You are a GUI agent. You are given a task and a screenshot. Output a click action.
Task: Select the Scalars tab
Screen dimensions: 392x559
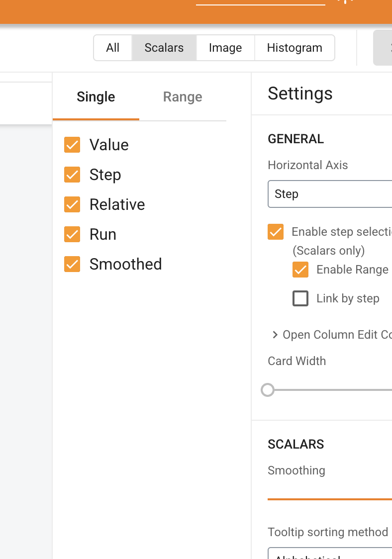(x=164, y=47)
